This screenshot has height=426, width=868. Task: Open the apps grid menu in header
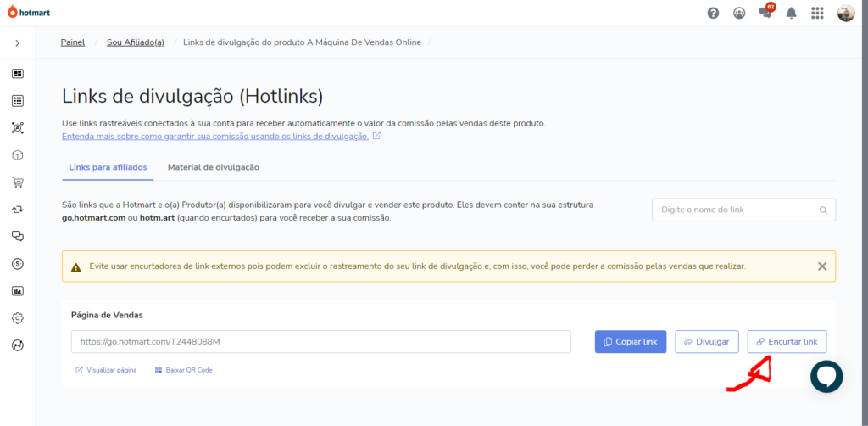coord(817,13)
